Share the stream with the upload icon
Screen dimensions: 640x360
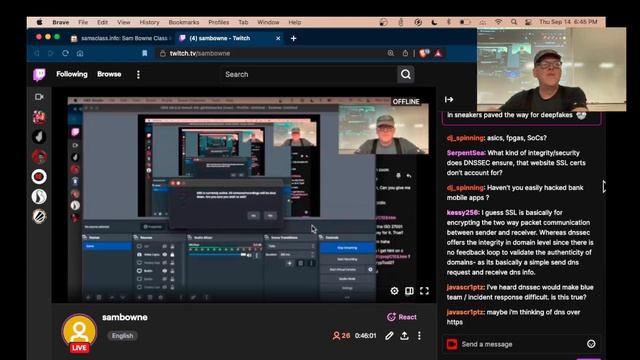point(404,336)
